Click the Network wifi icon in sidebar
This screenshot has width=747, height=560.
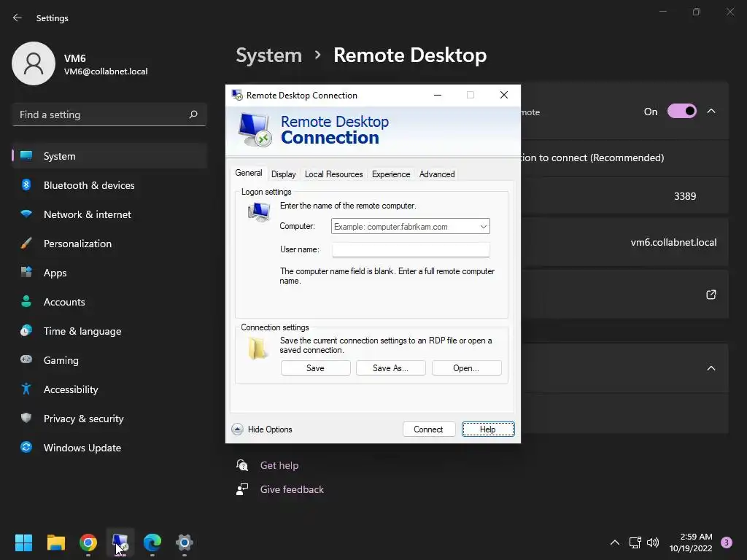tap(26, 214)
